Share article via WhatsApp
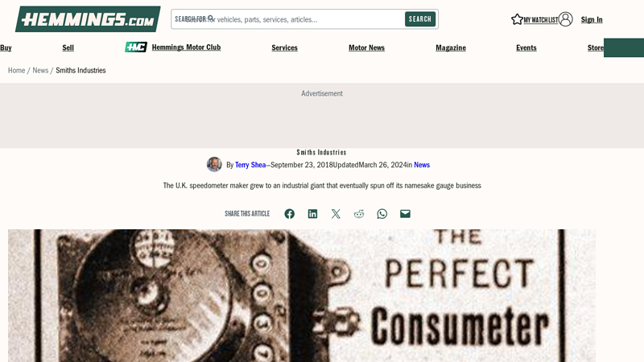This screenshot has height=362, width=644. [x=382, y=214]
